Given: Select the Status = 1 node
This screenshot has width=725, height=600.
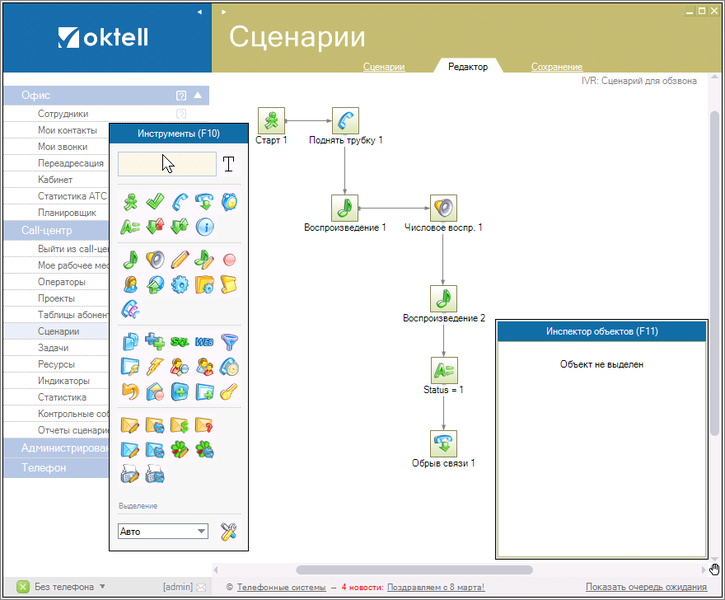Looking at the screenshot, I should tap(444, 371).
